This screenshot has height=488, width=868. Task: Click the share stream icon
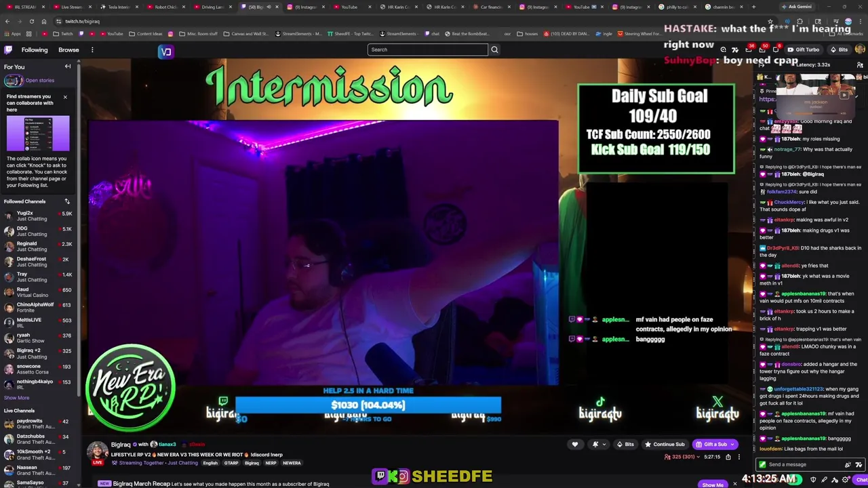[728, 457]
